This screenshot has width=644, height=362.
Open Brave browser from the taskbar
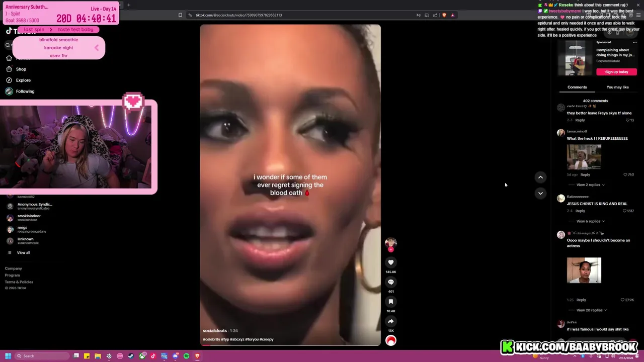tap(197, 356)
